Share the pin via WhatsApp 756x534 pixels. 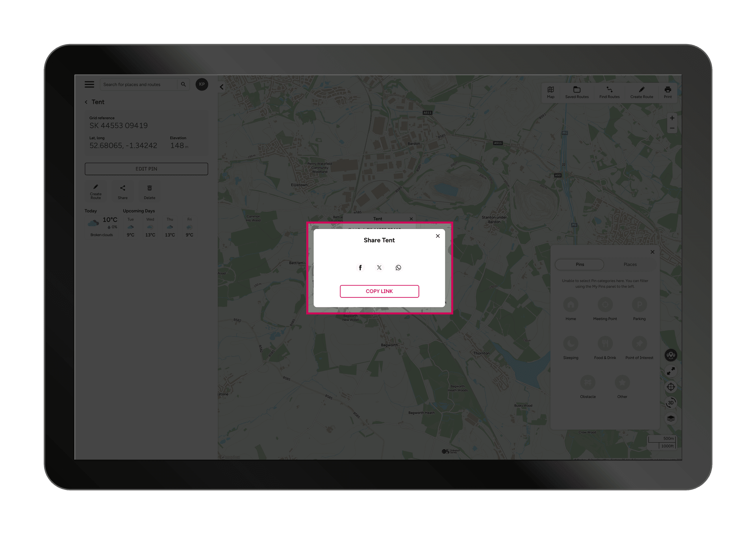[x=398, y=267]
